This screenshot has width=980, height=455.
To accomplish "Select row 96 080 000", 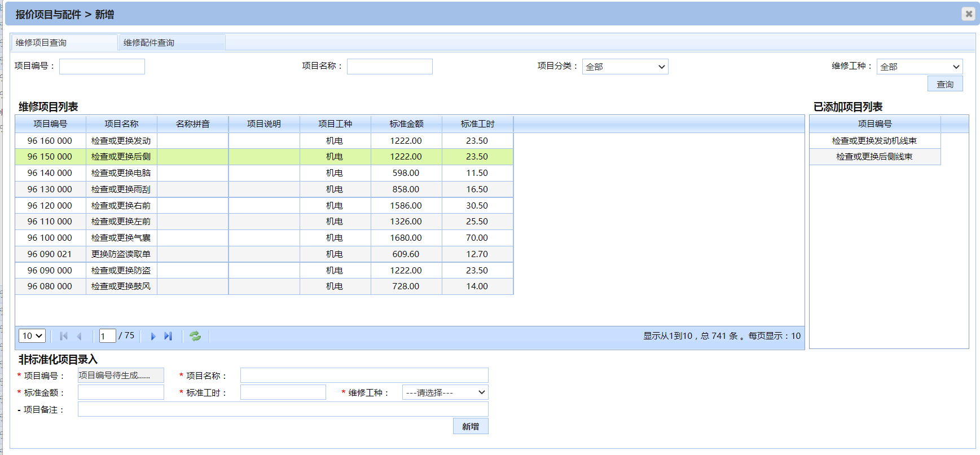I will coord(264,286).
